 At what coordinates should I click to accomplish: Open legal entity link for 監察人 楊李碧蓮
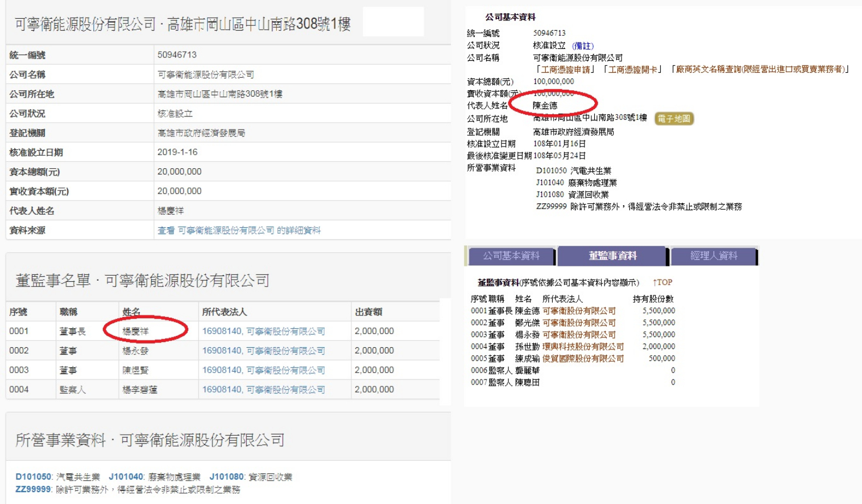click(x=263, y=390)
